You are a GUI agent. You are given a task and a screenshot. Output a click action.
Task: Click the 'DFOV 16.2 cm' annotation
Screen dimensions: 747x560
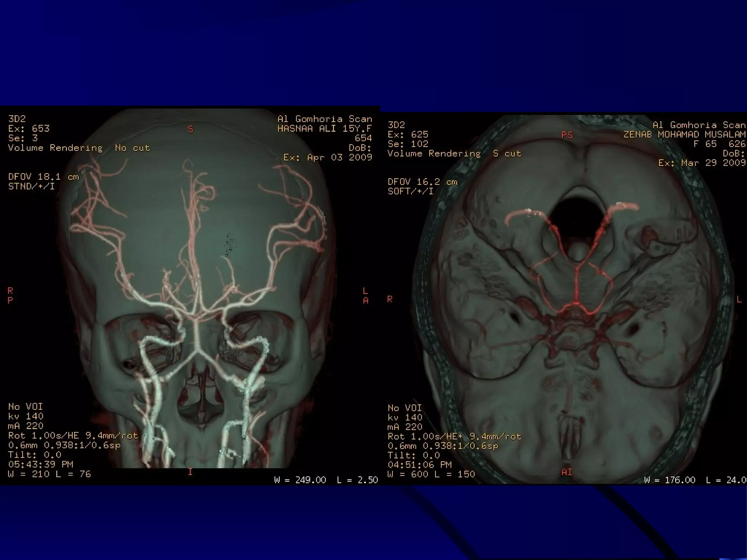point(422,182)
